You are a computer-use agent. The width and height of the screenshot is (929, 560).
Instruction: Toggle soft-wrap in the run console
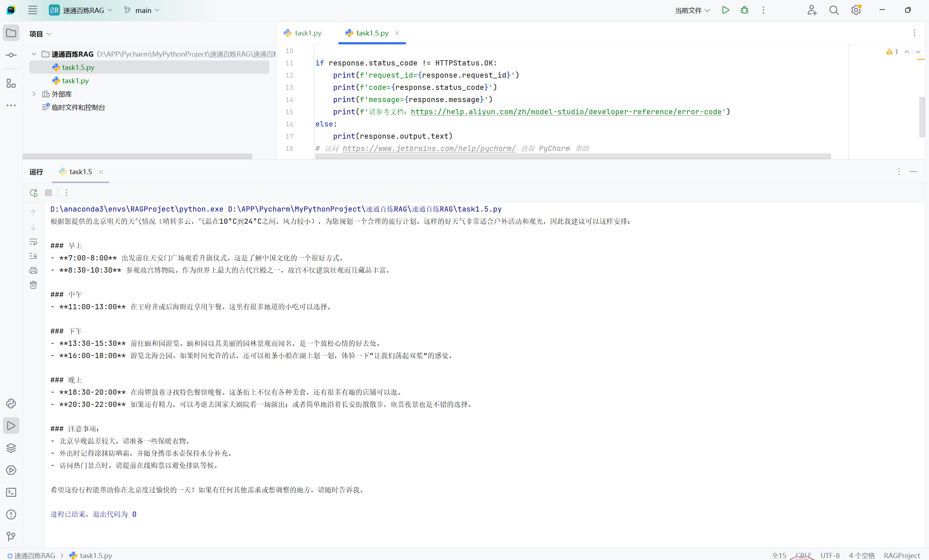click(33, 242)
